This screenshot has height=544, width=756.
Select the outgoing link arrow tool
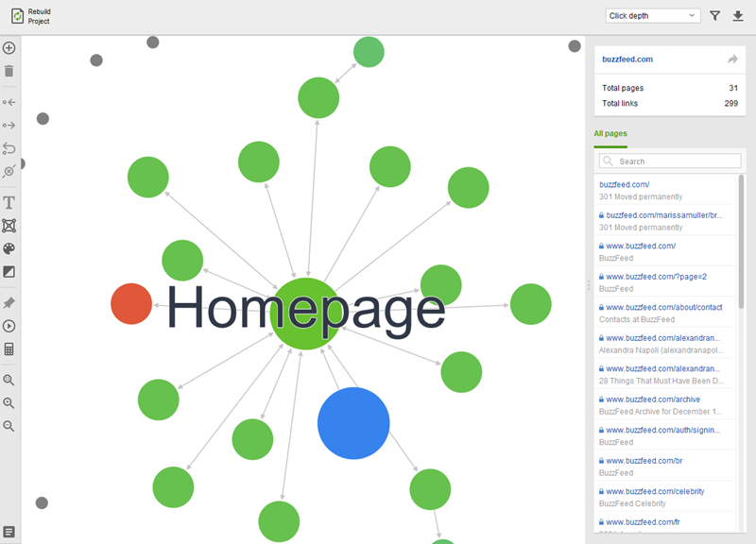click(x=9, y=126)
